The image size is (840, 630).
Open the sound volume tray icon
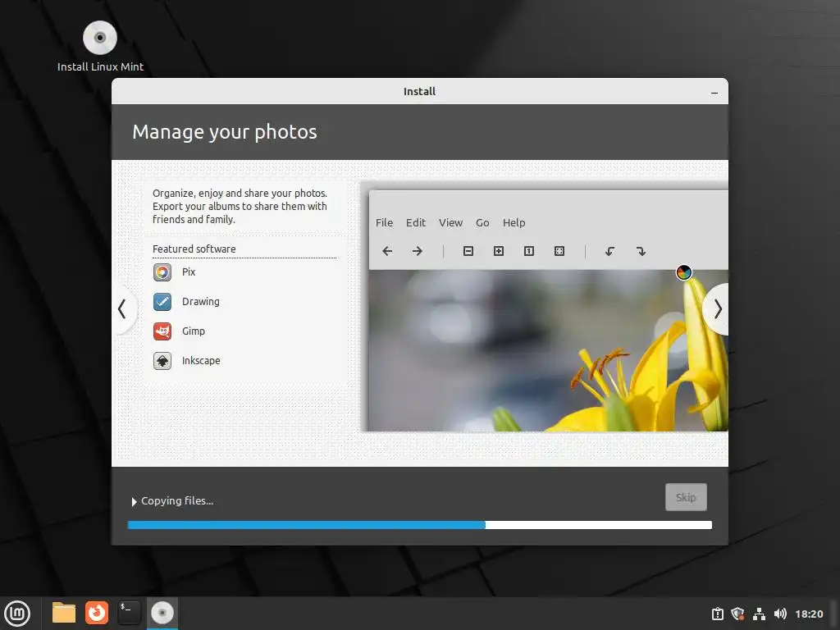(x=781, y=614)
